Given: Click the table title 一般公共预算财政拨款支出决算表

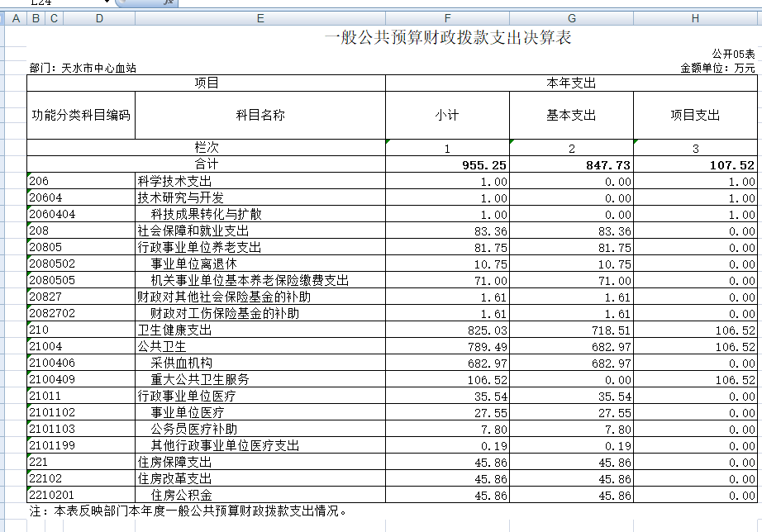Looking at the screenshot, I should pyautogui.click(x=449, y=38).
